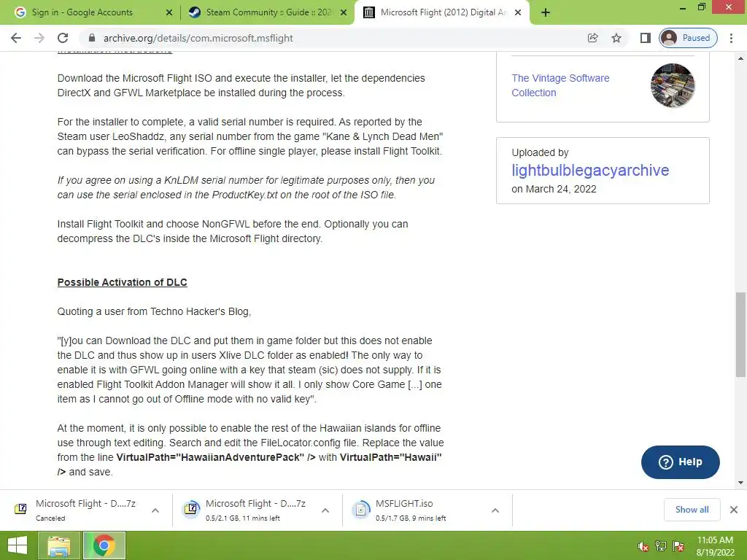The image size is (747, 560).
Task: Select the Microsoft Flight (2012) tab
Action: click(443, 12)
